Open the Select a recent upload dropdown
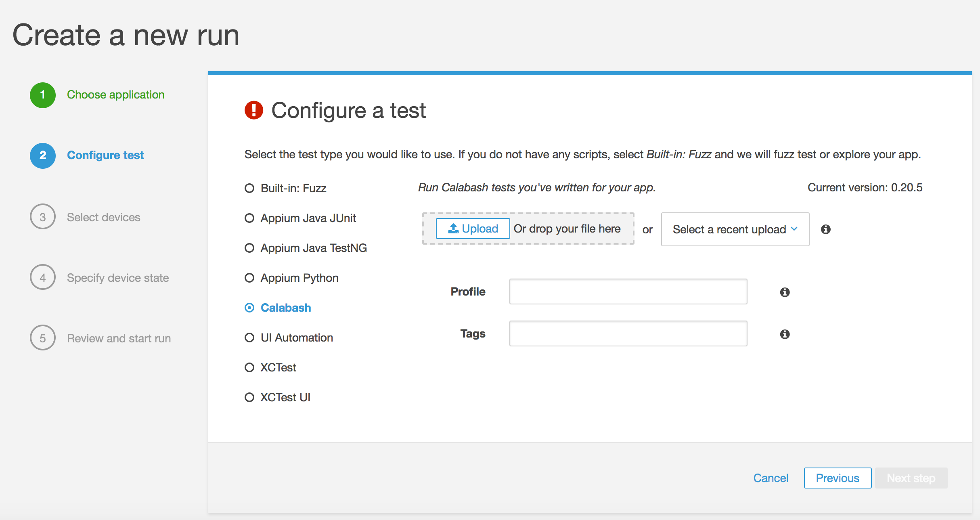Screen dimensions: 980x520 pyautogui.click(x=735, y=229)
